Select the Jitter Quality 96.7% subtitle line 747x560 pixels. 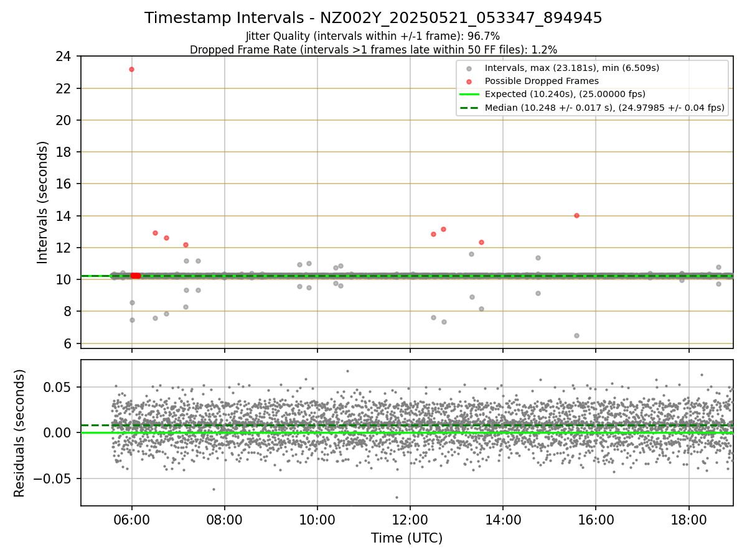point(373,37)
